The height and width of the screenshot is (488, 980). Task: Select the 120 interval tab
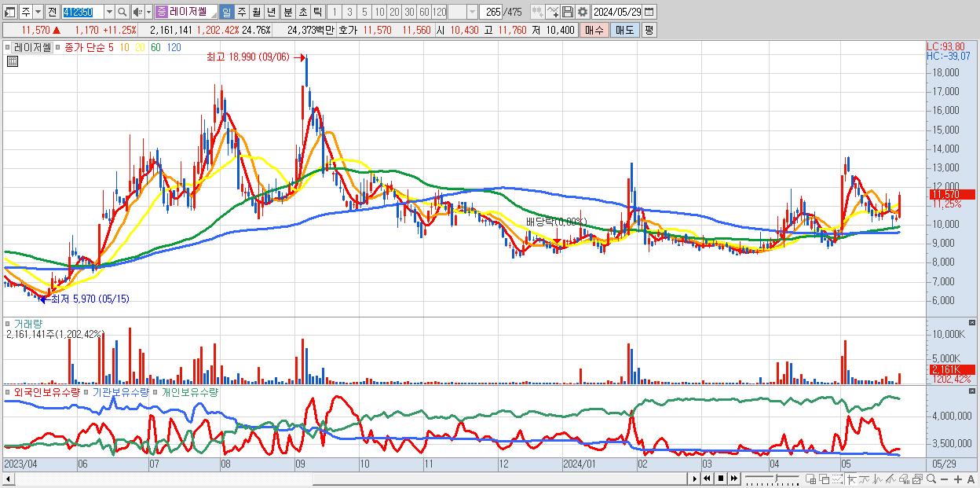440,13
